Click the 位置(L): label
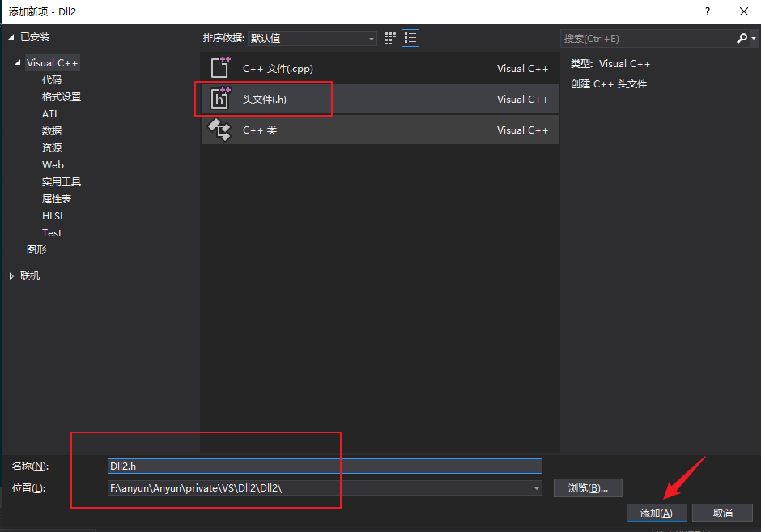This screenshot has width=761, height=532. click(x=28, y=488)
